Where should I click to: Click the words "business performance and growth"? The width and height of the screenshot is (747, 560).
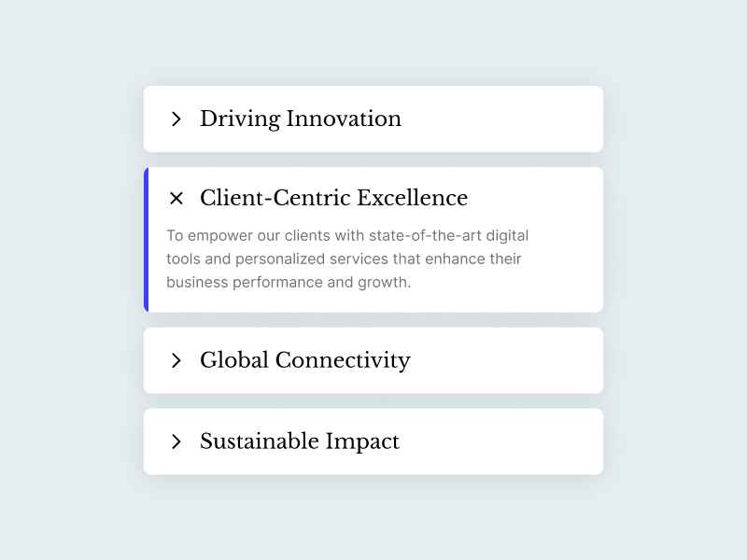tap(288, 282)
